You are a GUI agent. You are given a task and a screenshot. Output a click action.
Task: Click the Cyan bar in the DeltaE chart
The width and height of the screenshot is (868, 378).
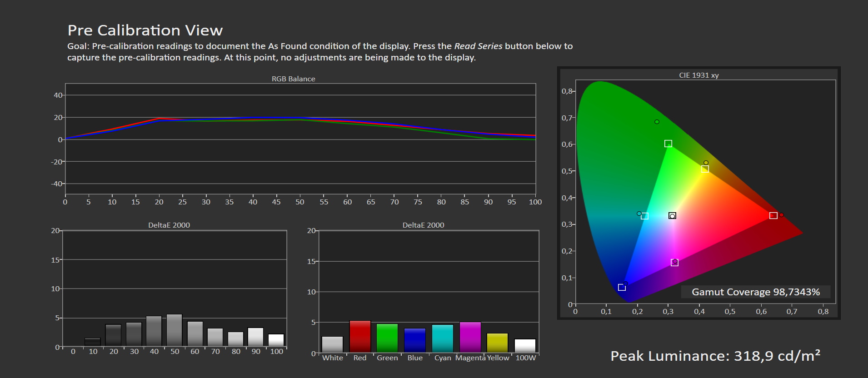442,338
